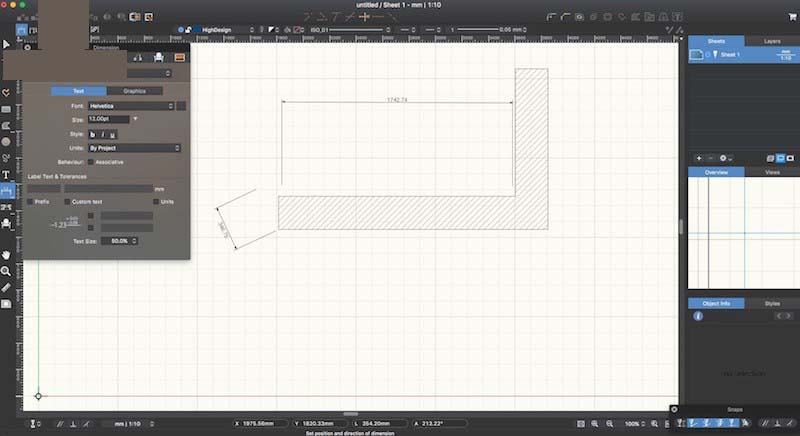This screenshot has height=436, width=800.
Task: Toggle Underline text style
Action: tap(112, 135)
